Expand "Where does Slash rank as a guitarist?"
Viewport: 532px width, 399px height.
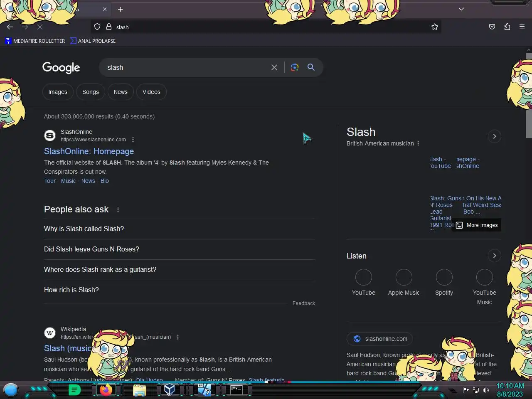click(180, 269)
